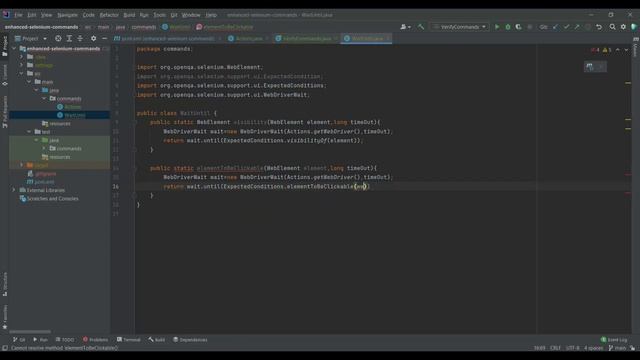Hide the Project panel with minus icon
The image size is (640, 360).
pyautogui.click(x=104, y=38)
